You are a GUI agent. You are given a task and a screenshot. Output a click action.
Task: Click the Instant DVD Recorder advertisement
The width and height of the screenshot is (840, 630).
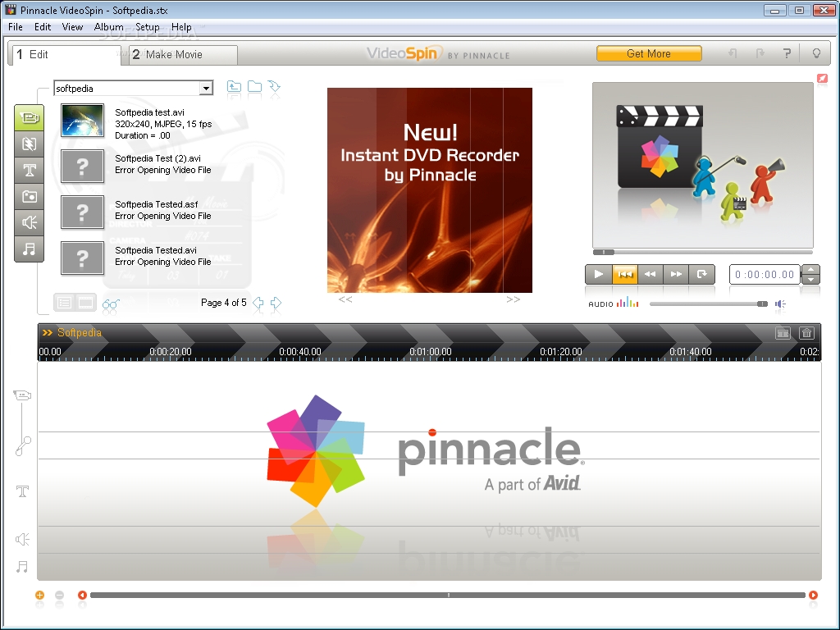[430, 190]
